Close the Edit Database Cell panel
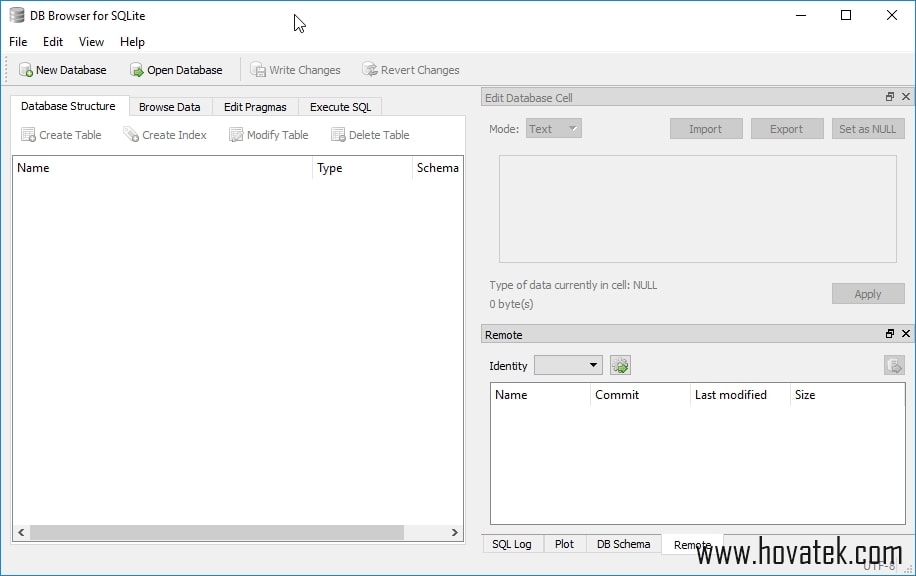Image resolution: width=916 pixels, height=576 pixels. (x=905, y=96)
